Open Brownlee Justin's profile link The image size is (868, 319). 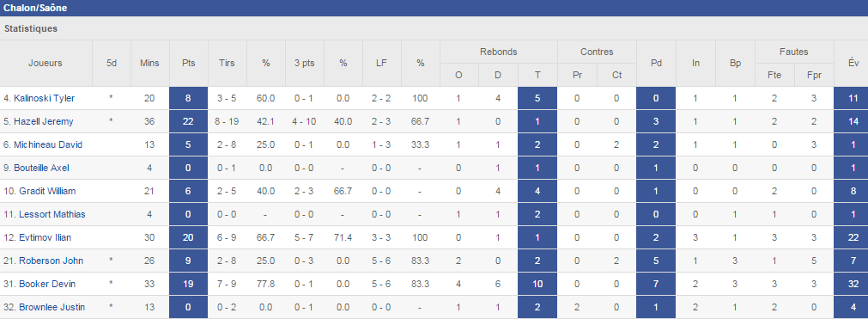[52, 307]
